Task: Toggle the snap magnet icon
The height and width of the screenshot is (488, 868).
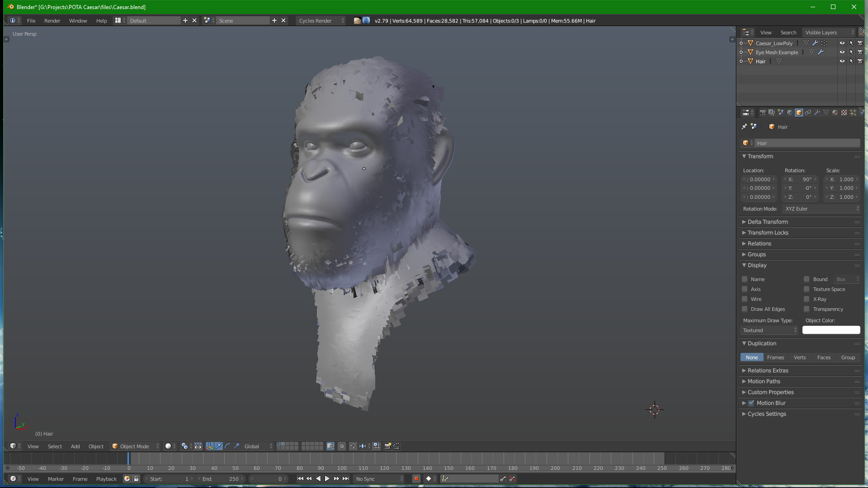Action: point(353,446)
